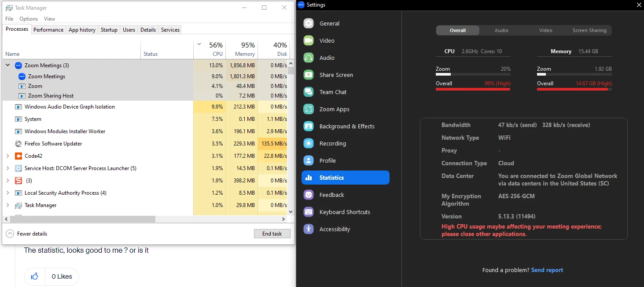
Task: Select the Zoom child process row at 4.1% CPU
Action: (x=145, y=86)
